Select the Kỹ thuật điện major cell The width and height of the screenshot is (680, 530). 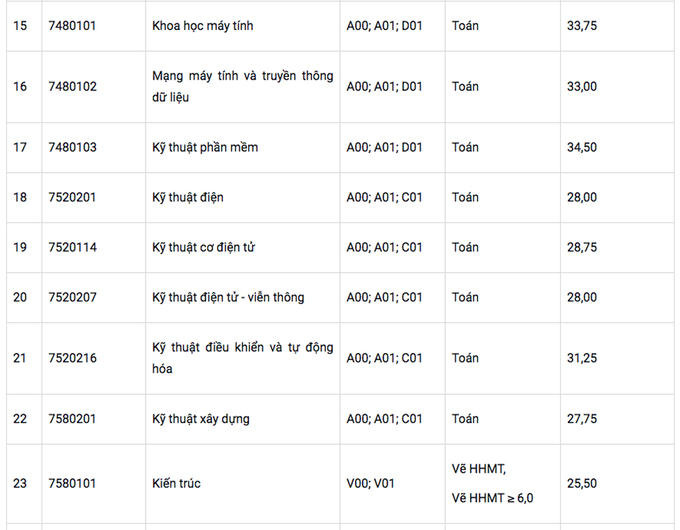pos(188,197)
